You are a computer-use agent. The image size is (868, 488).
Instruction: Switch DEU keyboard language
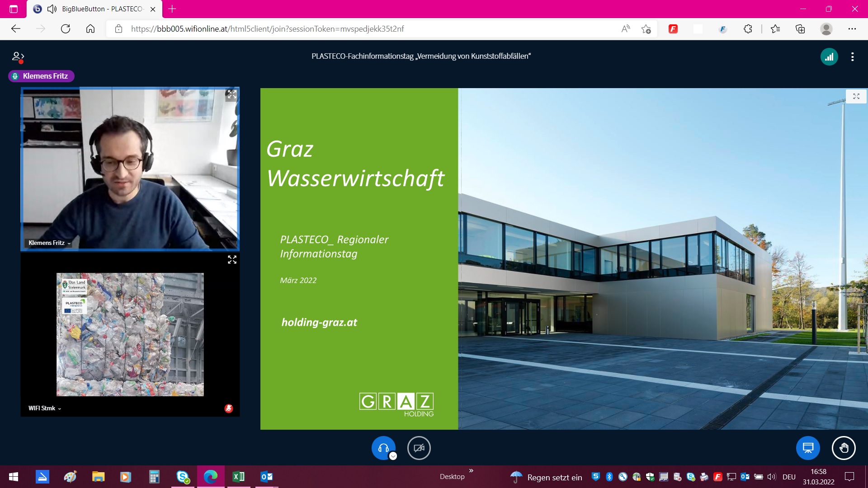pos(789,477)
